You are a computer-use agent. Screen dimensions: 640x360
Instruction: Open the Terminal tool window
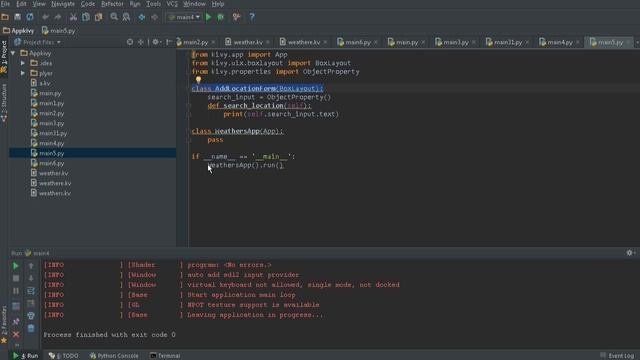[x=165, y=356]
